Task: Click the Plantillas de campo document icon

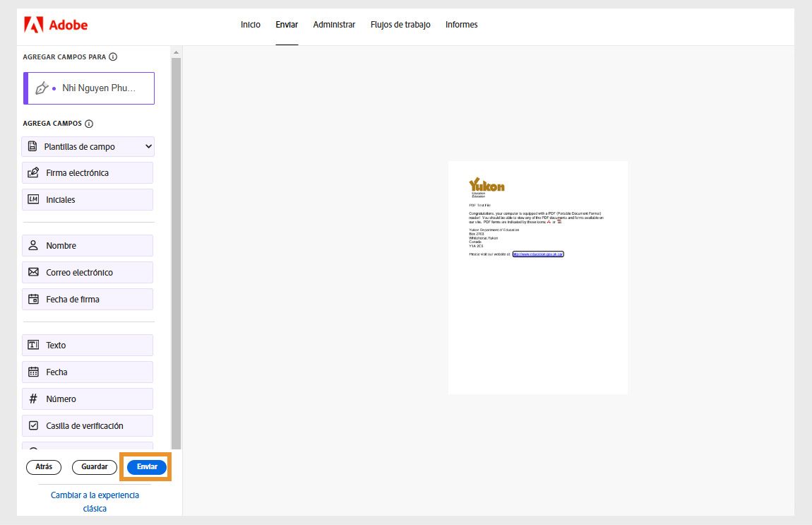Action: coord(32,146)
